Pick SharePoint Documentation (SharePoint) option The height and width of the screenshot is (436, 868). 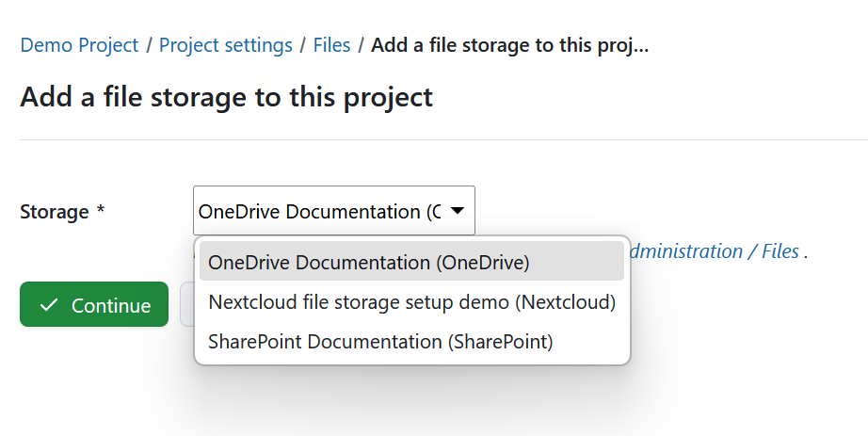coord(411,342)
